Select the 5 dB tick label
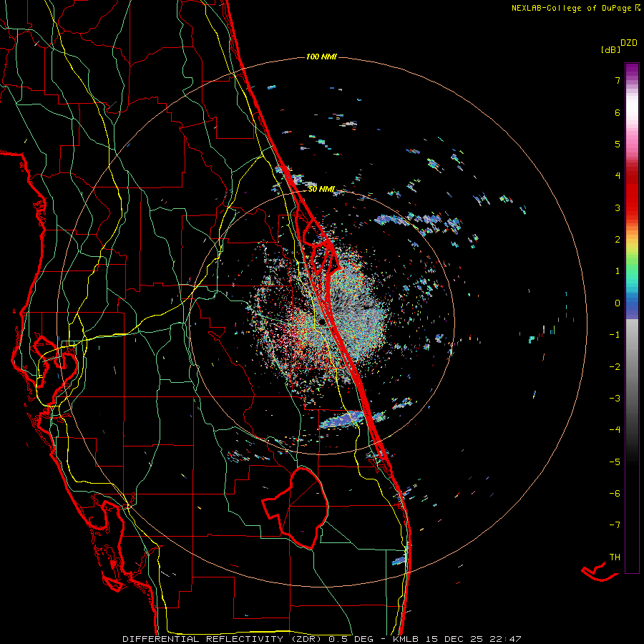 pos(618,144)
